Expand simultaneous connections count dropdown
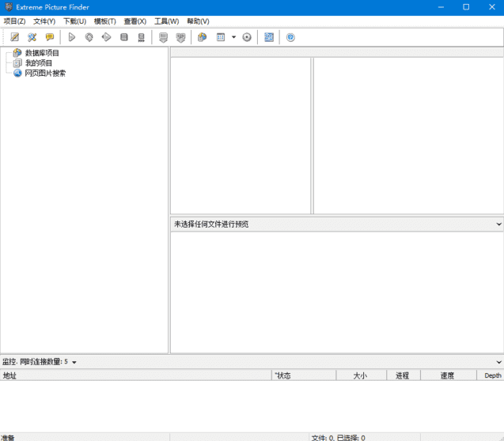This screenshot has width=504, height=441. 74,362
